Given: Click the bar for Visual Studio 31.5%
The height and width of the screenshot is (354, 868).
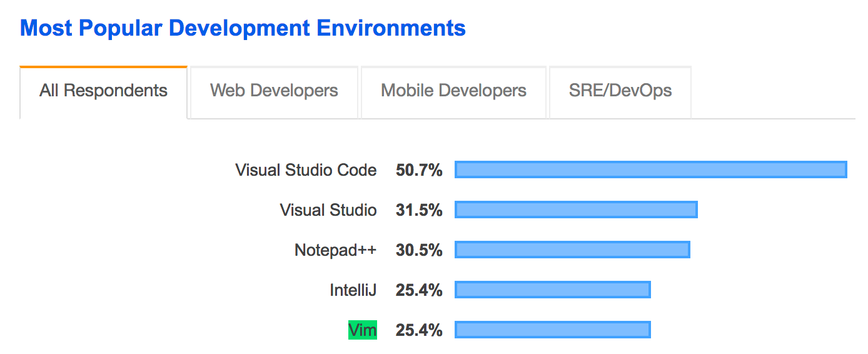Looking at the screenshot, I should click(576, 210).
